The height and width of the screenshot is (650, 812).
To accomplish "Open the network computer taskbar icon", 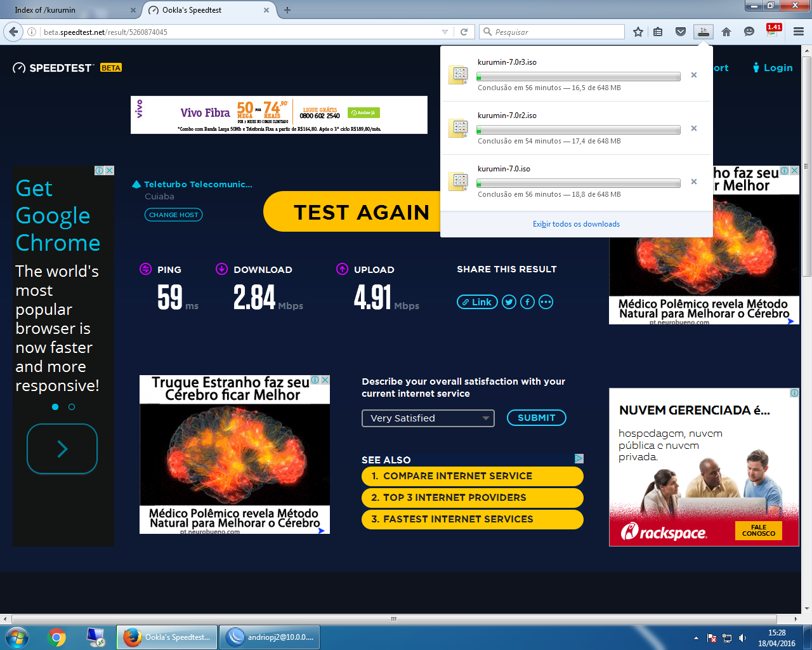I will (x=96, y=637).
